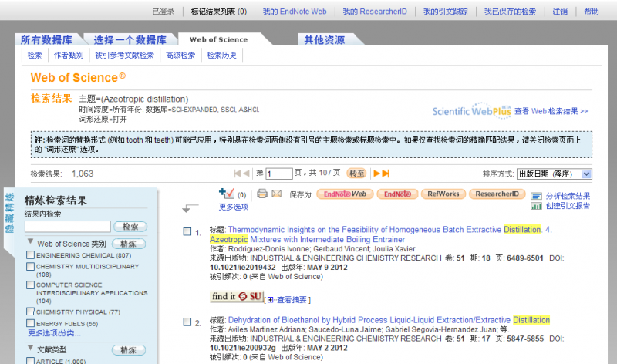The image size is (617, 364).
Task: Open 更多选项 under the marked list icon
Action: pyautogui.click(x=234, y=207)
